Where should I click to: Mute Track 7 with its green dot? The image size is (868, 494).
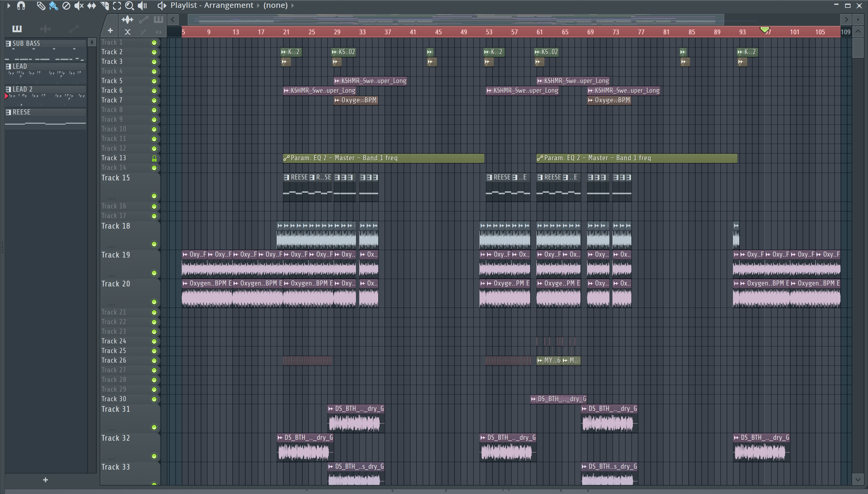(154, 100)
